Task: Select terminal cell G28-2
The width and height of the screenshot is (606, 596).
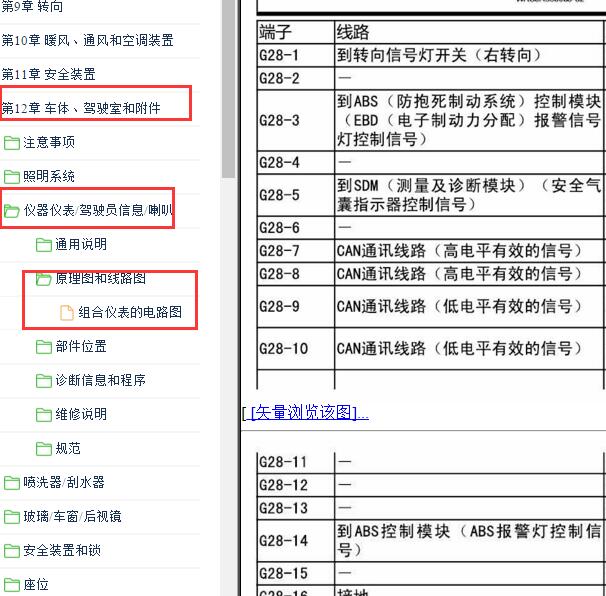Action: point(296,78)
